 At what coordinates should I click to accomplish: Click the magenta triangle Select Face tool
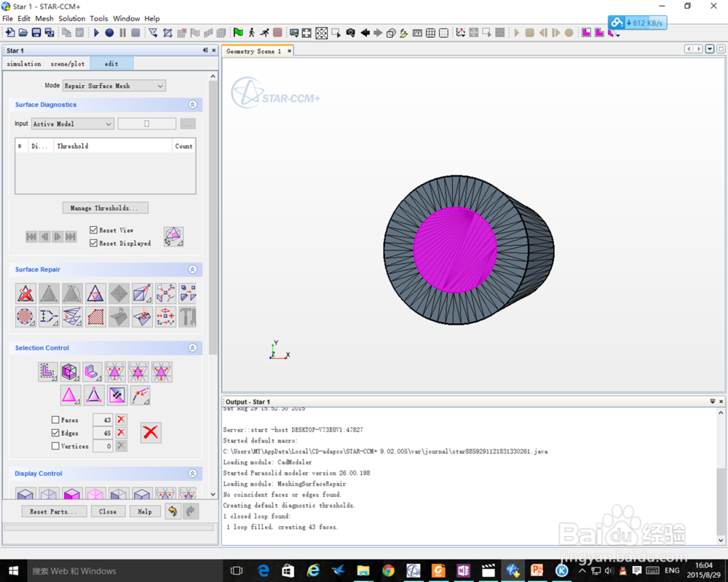[x=70, y=395]
